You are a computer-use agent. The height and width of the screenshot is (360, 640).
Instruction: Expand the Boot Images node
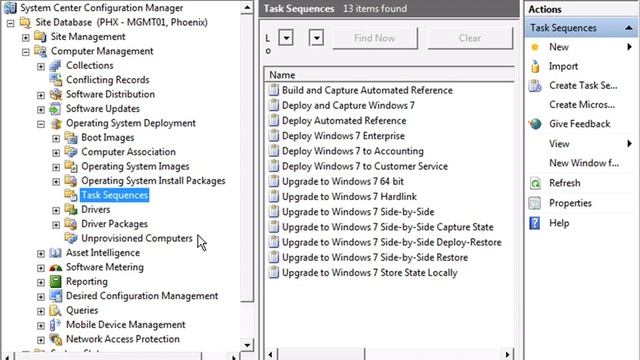[56, 138]
